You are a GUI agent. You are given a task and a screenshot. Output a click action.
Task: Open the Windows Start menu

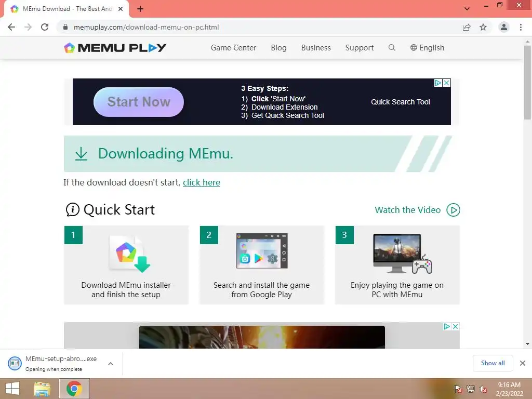pos(12,389)
